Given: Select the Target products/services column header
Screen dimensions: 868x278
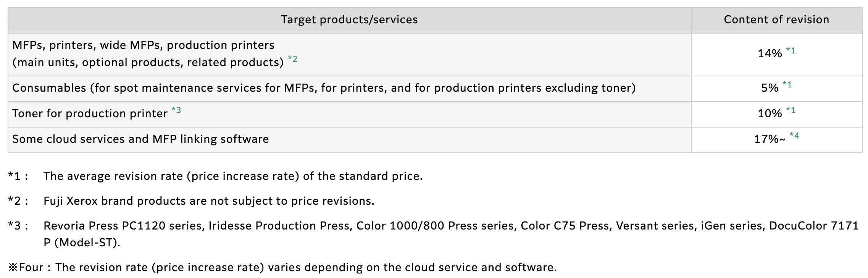Looking at the screenshot, I should coord(349,20).
